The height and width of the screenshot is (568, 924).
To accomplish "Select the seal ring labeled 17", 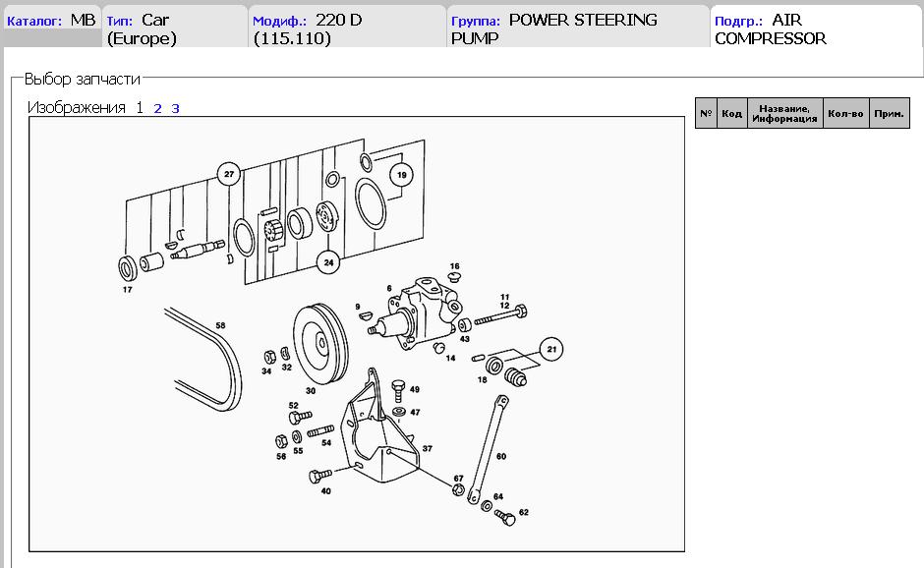I will point(128,268).
